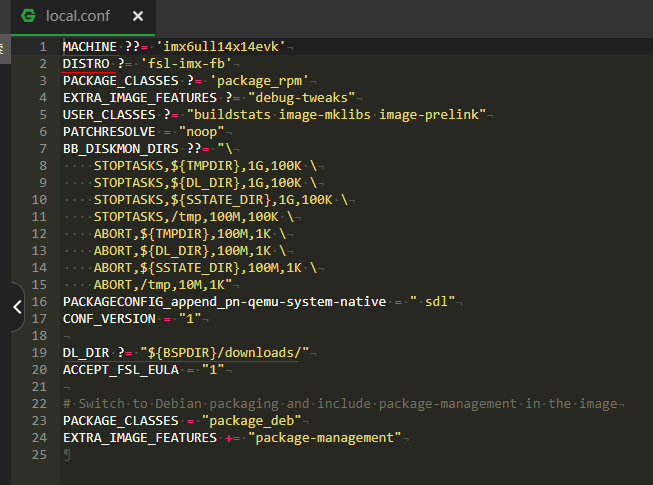The height and width of the screenshot is (485, 653).
Task: Click DL_DIR variable on line 19
Action: pos(86,353)
